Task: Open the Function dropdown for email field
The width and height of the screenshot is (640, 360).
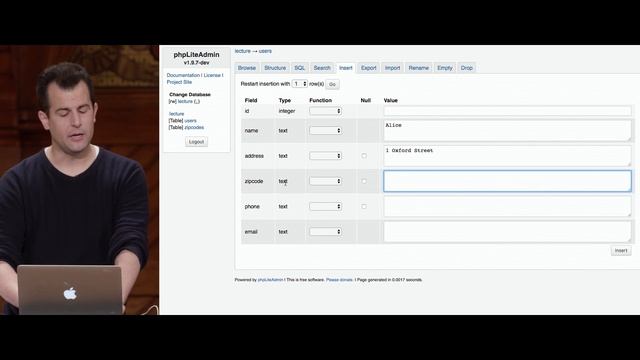Action: 325,232
